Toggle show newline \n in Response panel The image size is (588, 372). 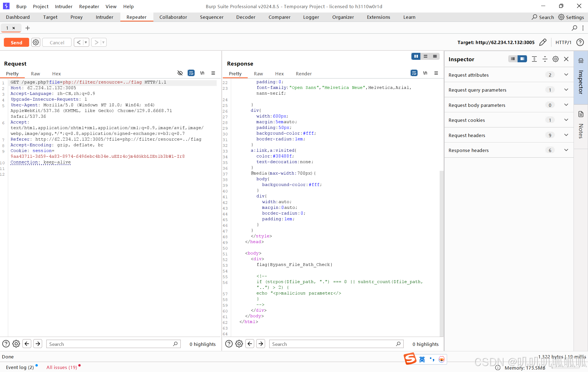[x=425, y=73]
